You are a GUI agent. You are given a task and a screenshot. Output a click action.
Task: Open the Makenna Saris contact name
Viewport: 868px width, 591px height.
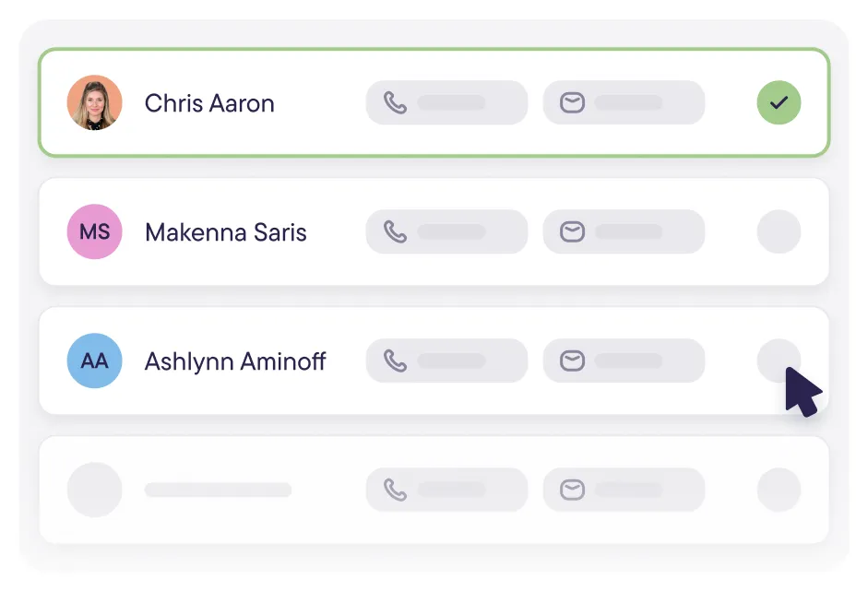(225, 232)
